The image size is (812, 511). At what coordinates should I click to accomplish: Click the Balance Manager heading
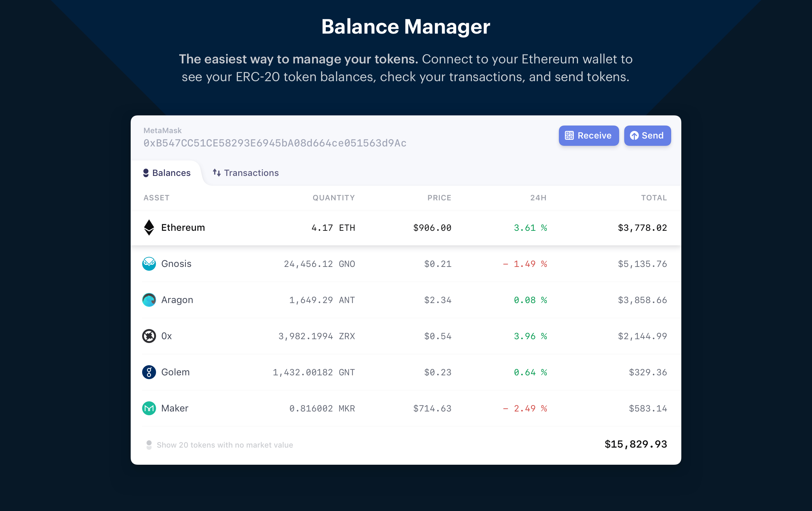(406, 27)
